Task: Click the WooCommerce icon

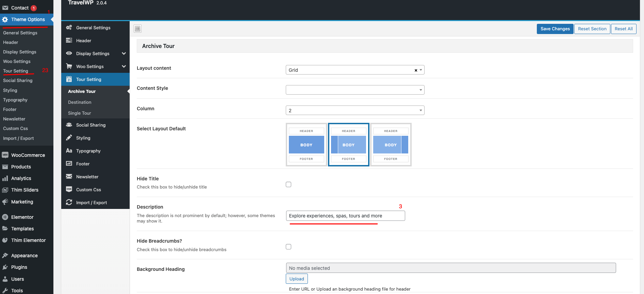Action: click(5, 155)
